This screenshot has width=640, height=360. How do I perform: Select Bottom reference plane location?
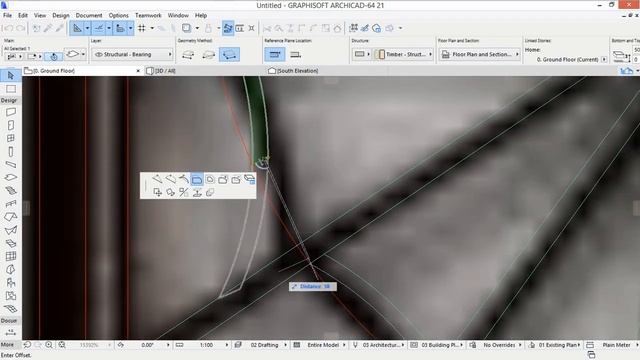coord(295,54)
